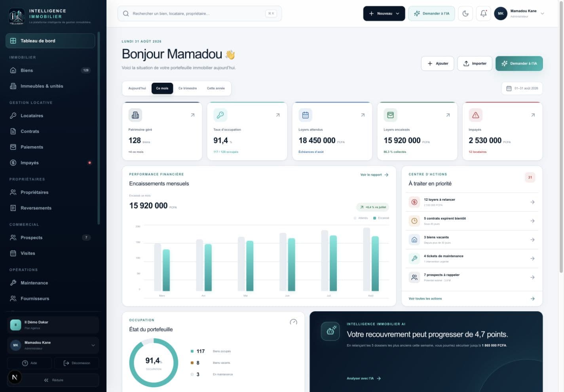Open Taux d'occupation card arrow icon
This screenshot has height=392, width=564.
(278, 115)
